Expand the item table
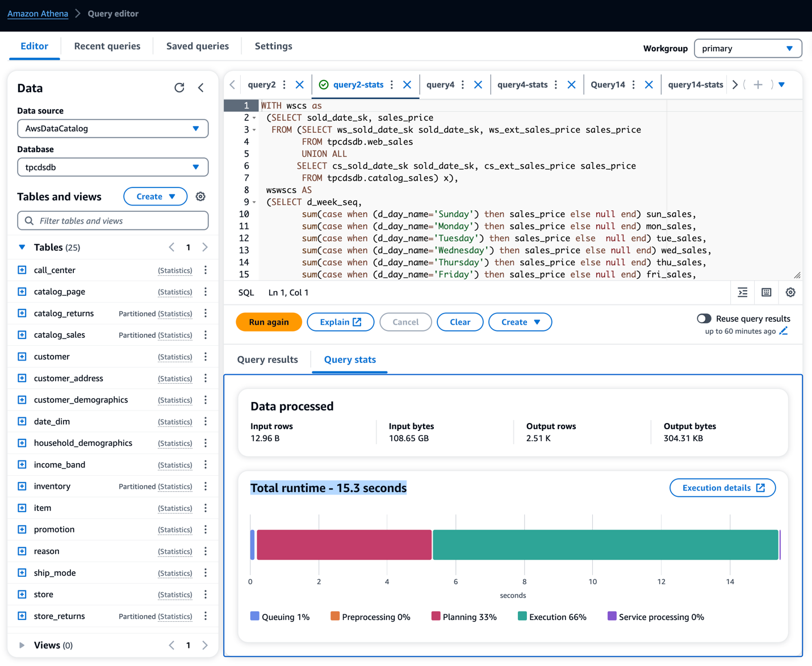The height and width of the screenshot is (666, 812). [x=22, y=508]
